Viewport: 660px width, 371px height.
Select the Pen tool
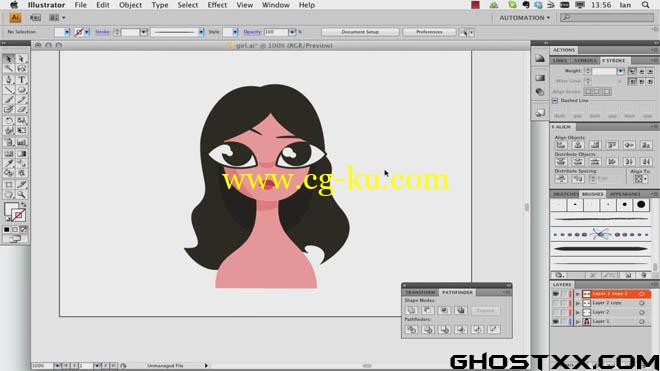tap(9, 80)
